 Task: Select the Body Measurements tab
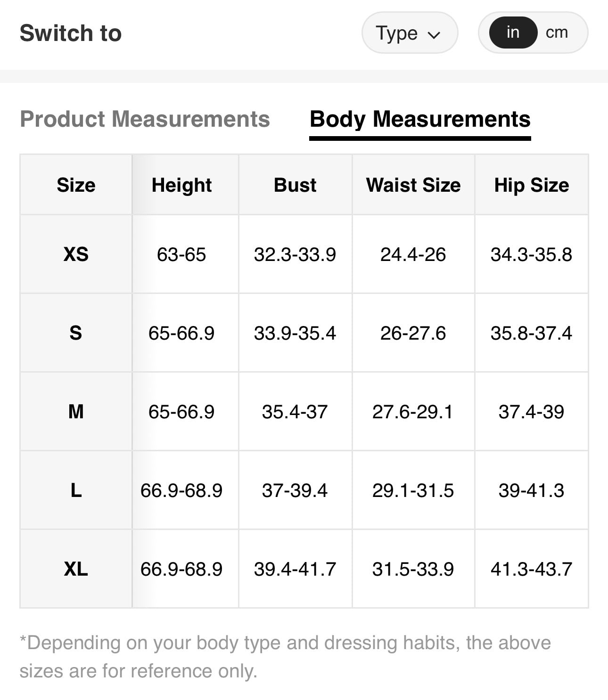click(420, 119)
